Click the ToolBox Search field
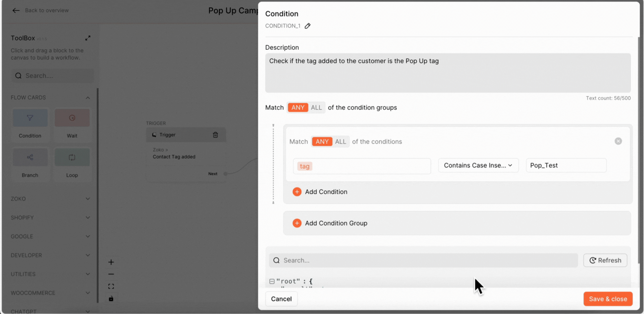Screen dimensions: 644x314 tap(53, 76)
